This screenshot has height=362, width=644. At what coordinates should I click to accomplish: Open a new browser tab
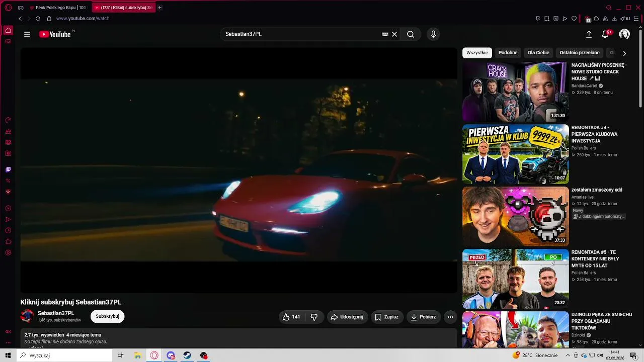(x=160, y=8)
